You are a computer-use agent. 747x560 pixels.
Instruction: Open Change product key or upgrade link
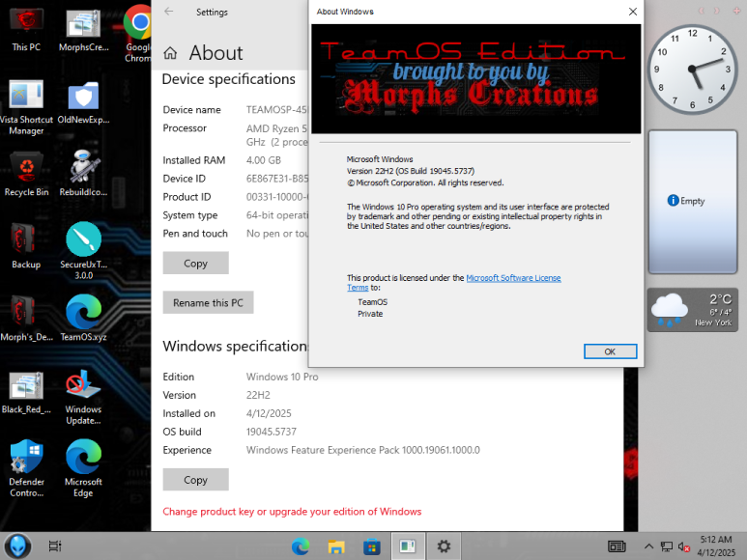pos(292,512)
